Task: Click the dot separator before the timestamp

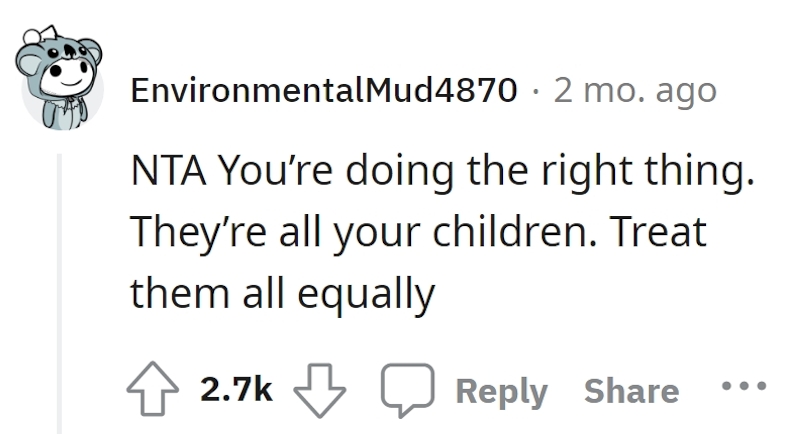Action: coord(535,92)
